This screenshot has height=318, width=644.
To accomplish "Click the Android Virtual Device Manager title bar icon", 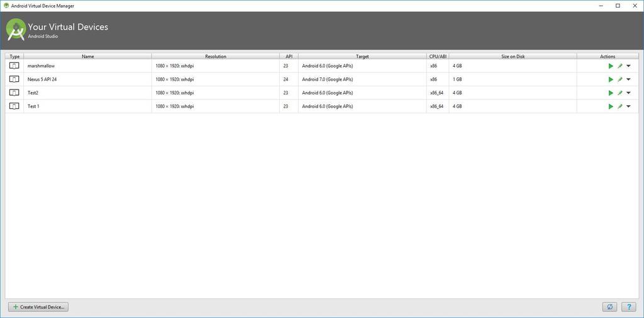I will 6,6.
